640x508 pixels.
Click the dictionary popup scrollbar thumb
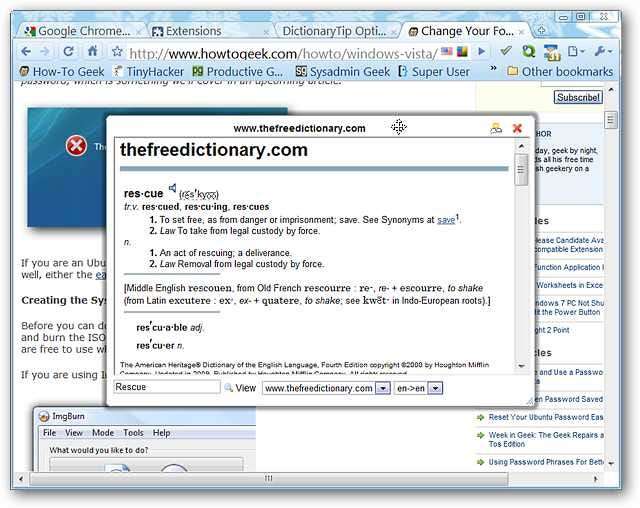pos(521,170)
